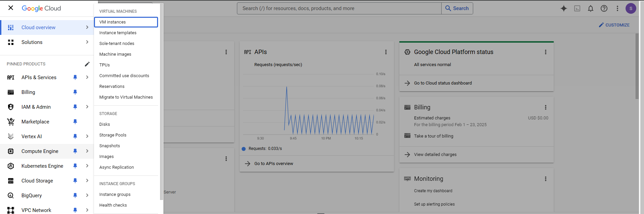
Task: Expand Solutions submenu chevron
Action: 87,42
